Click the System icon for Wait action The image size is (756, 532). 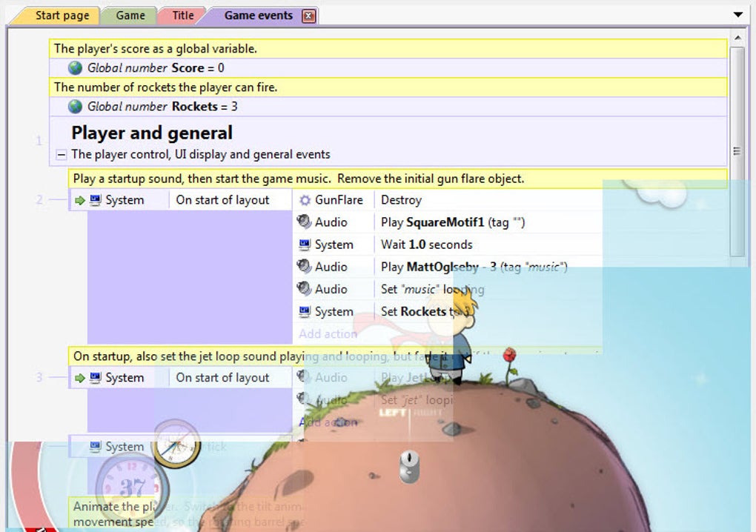(304, 245)
